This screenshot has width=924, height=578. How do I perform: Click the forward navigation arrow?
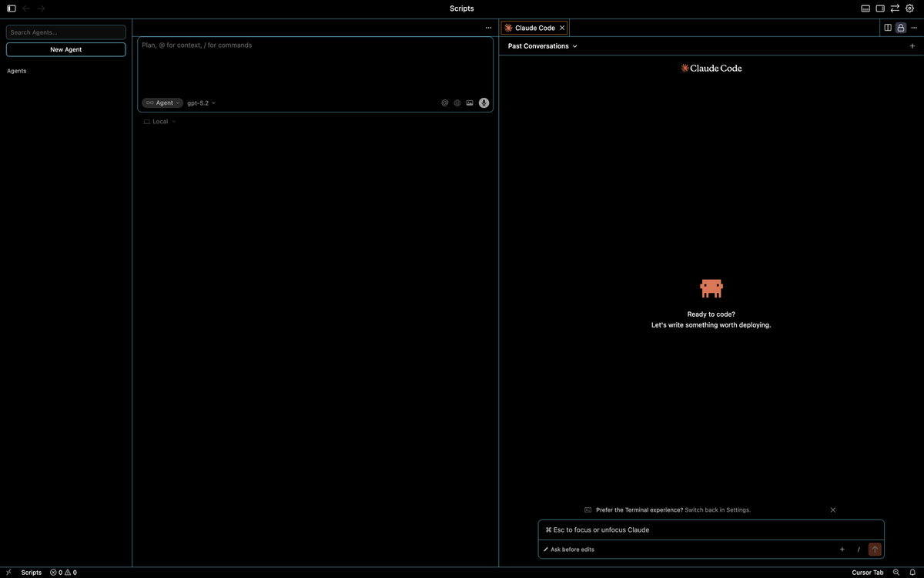pos(41,8)
